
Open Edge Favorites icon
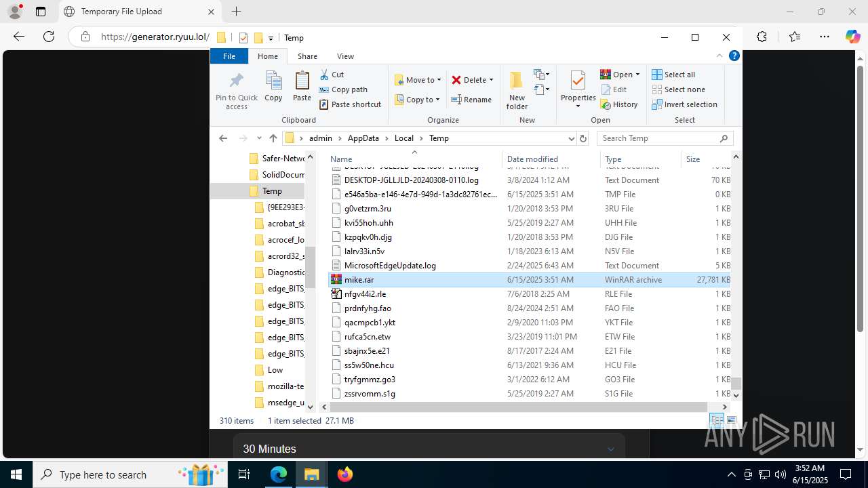795,37
